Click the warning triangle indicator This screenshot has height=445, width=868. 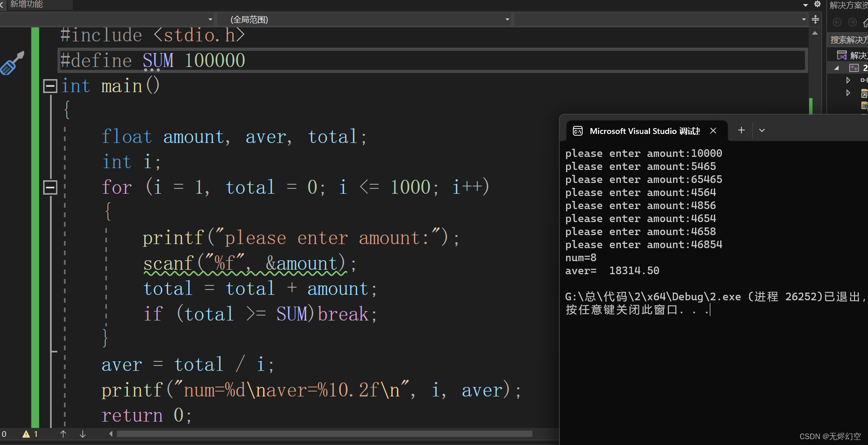tap(26, 434)
